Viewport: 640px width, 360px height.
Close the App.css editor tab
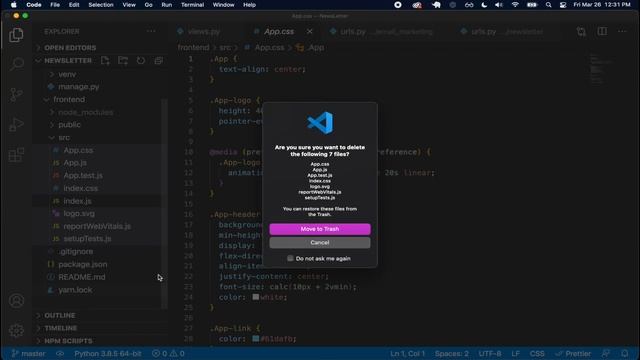tap(310, 31)
